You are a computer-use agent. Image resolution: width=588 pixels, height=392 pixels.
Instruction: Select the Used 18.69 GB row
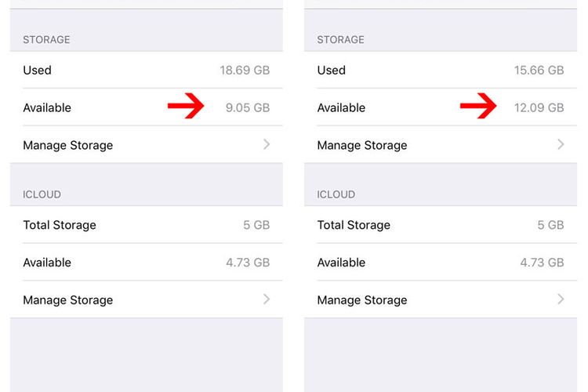(147, 70)
